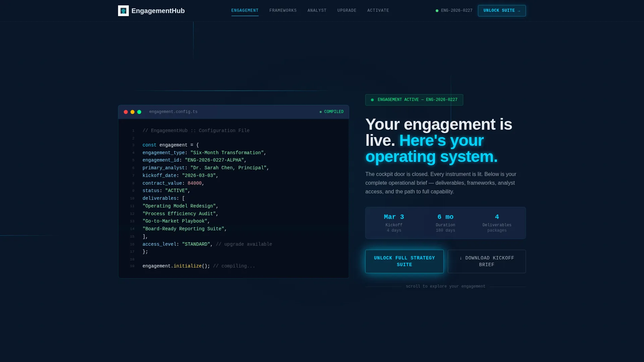Select the engagement.config.ts file name
The width and height of the screenshot is (644, 362).
[173, 112]
